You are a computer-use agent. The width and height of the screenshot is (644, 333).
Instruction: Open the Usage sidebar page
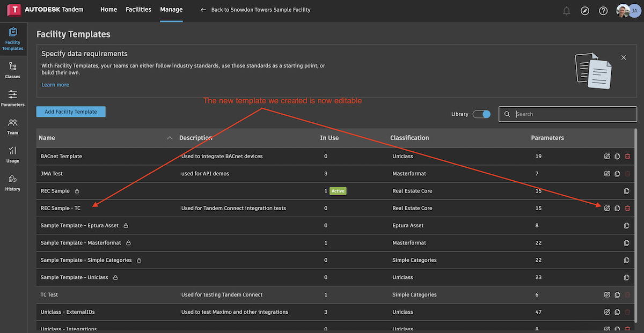13,154
